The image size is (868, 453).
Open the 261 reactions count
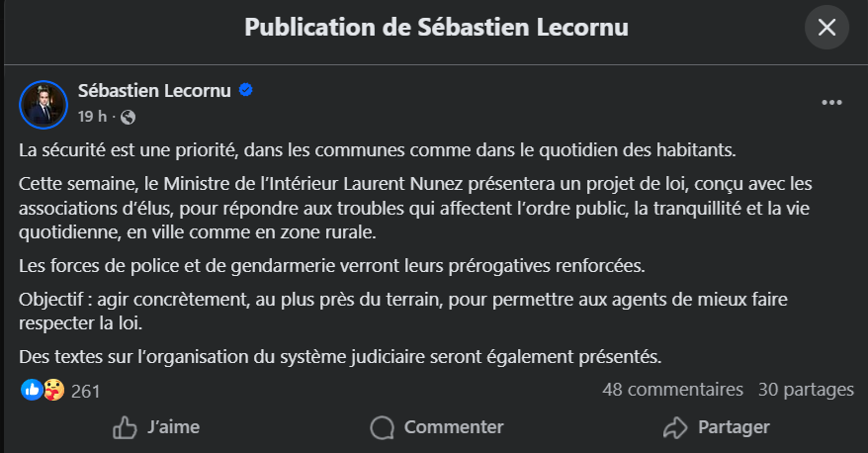(86, 392)
